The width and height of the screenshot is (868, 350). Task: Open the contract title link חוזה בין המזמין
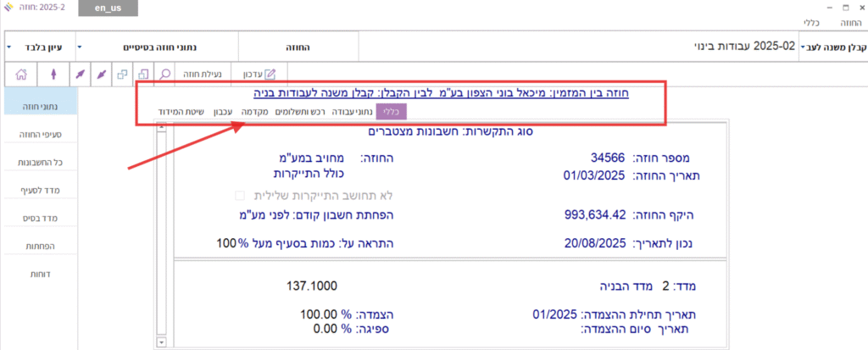[453, 94]
